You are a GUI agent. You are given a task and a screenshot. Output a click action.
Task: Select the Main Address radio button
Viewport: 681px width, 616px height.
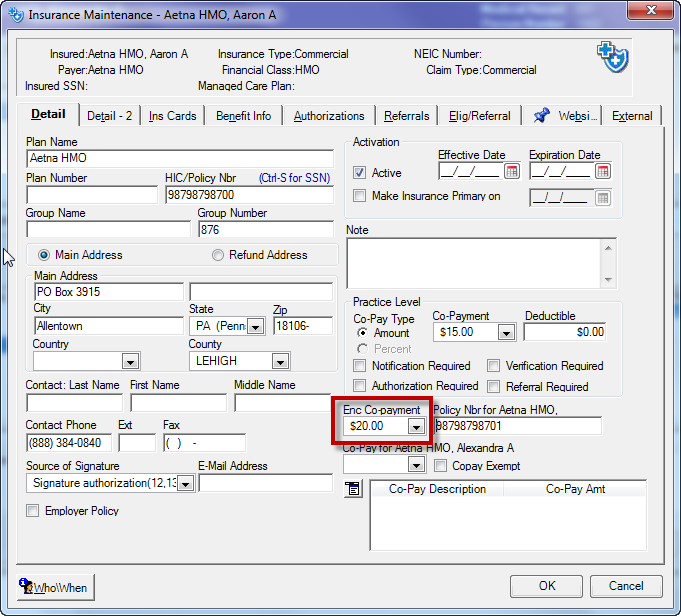44,255
